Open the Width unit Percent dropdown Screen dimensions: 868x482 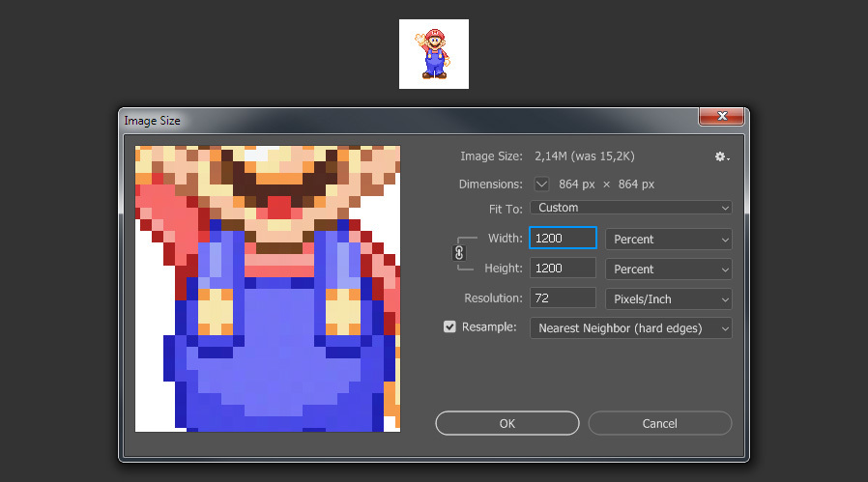(669, 239)
